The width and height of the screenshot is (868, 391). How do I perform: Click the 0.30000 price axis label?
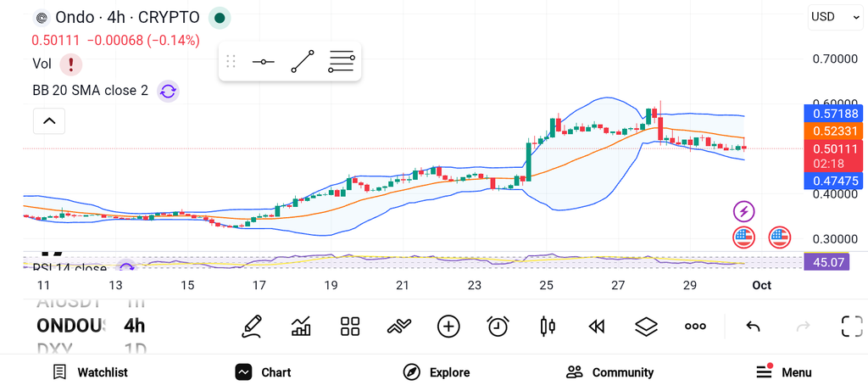[x=835, y=239]
